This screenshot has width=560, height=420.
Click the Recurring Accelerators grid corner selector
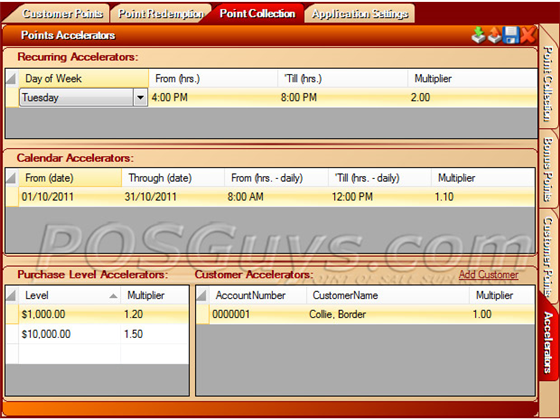click(12, 79)
